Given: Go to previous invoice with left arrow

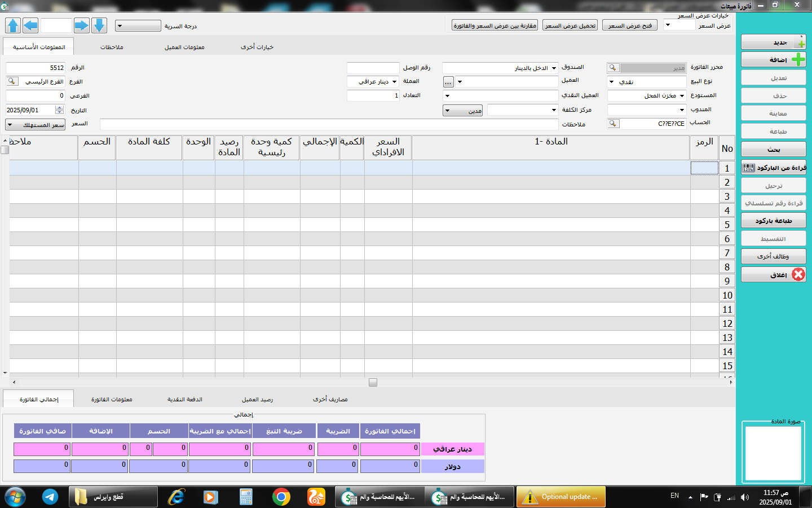Looking at the screenshot, I should pos(30,25).
